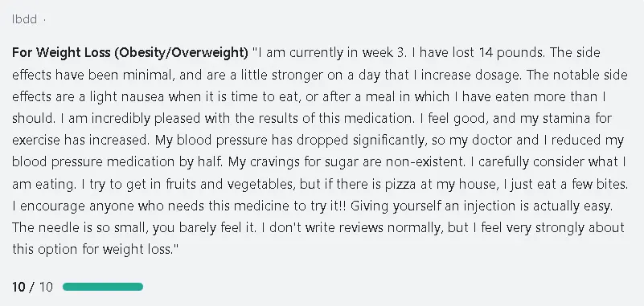Click the bold '10' rating score
The image size is (644, 306).
click(x=18, y=287)
